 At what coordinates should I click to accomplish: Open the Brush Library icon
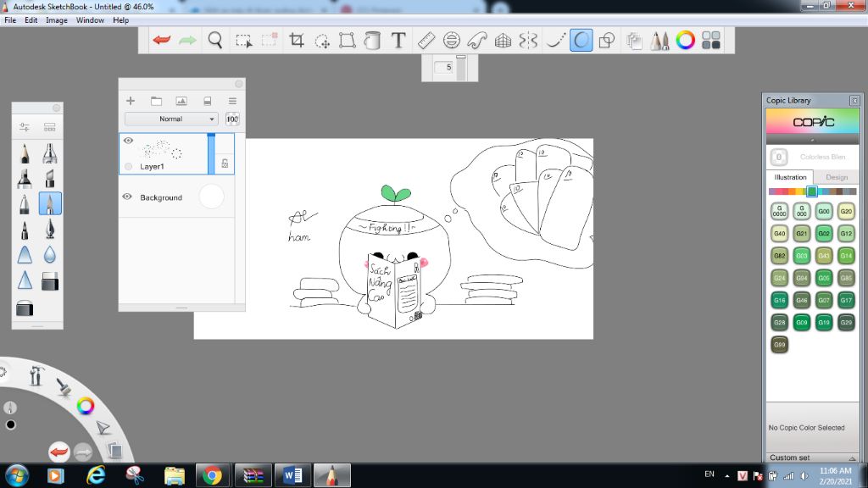[50, 127]
